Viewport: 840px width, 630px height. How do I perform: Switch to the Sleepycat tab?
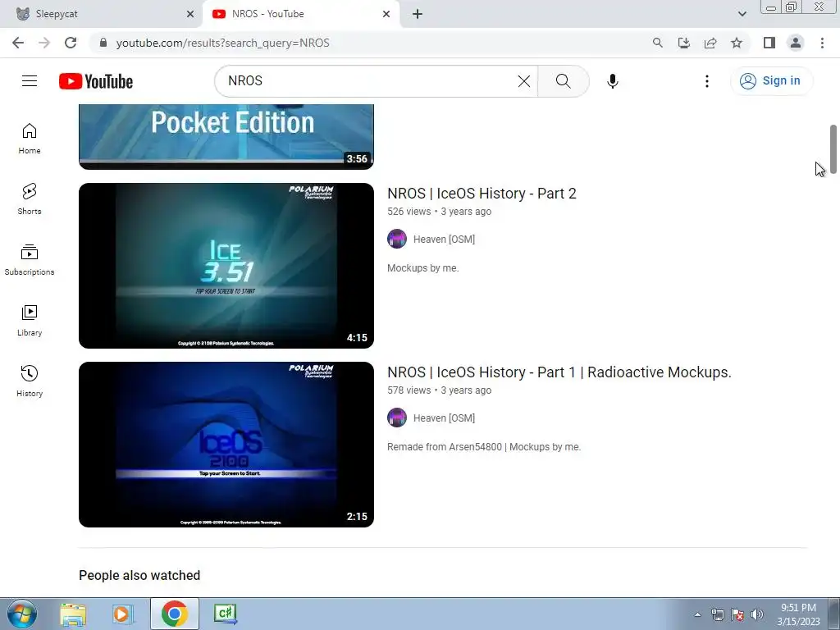point(102,14)
